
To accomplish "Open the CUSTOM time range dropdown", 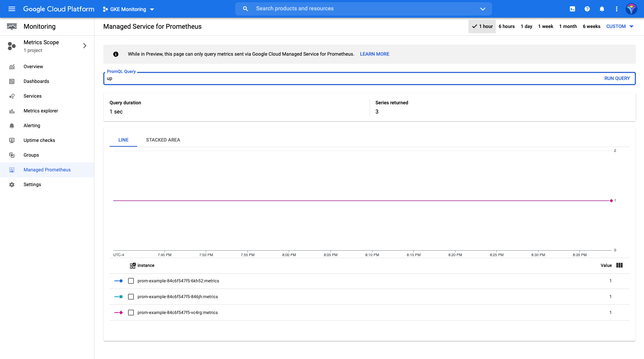I will pos(620,27).
